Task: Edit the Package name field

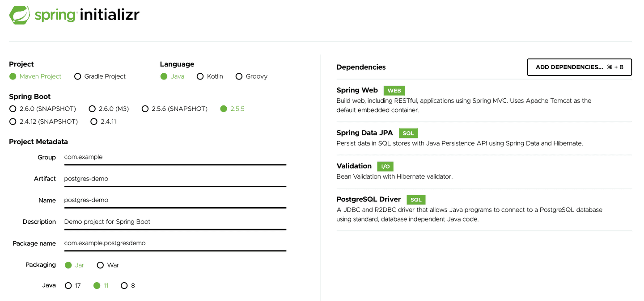Action: [x=175, y=243]
